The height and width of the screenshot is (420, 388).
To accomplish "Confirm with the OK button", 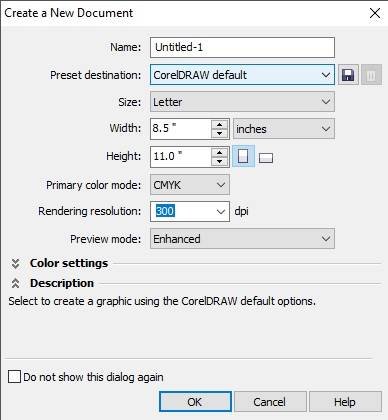I will (195, 402).
